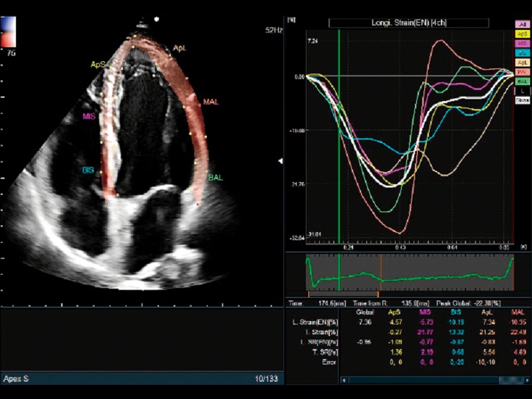Click the ApS segment label on heart image

98,65
